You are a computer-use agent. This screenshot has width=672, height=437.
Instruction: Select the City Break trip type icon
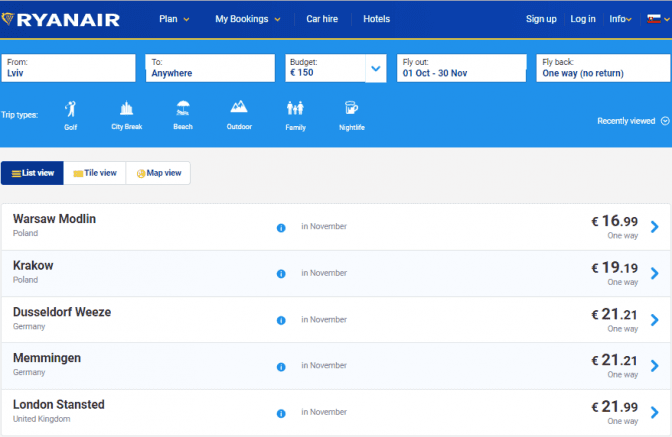point(126,108)
